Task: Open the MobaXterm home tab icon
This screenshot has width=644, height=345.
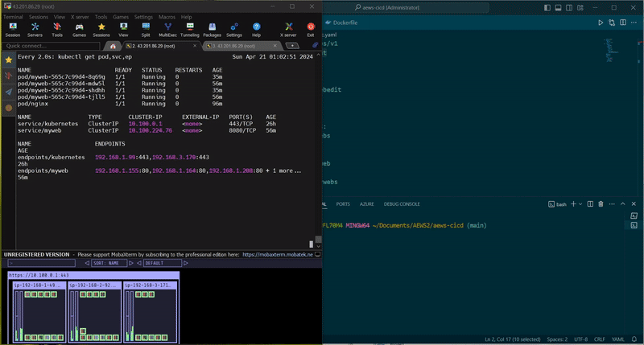Action: click(113, 46)
